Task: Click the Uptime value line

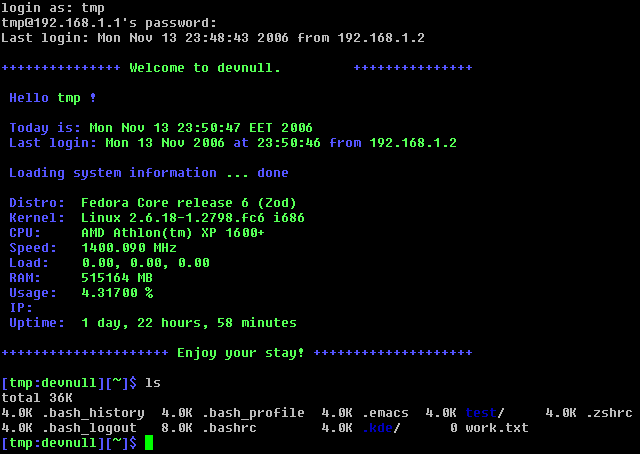Action: (188, 323)
